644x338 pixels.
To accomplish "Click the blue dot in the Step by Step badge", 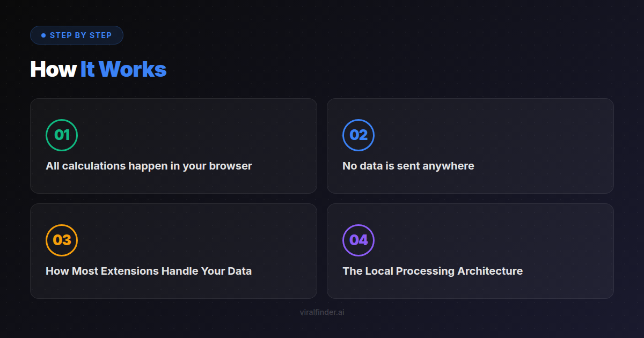I will [x=43, y=35].
